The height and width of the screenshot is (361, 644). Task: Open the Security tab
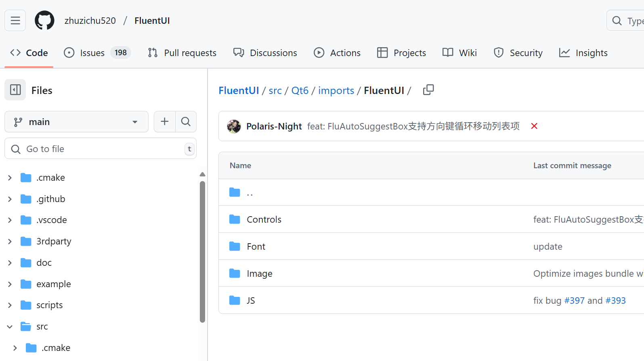518,53
